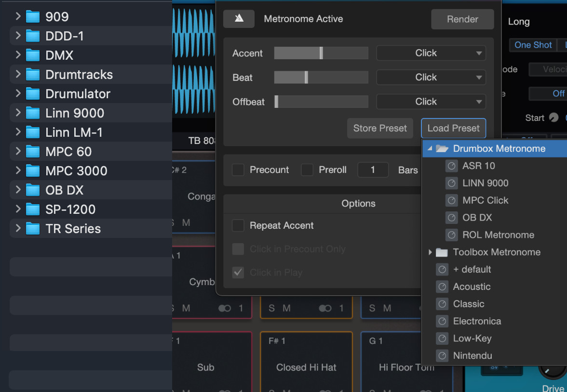Choose the Low-Key metronome preset

[x=472, y=339]
